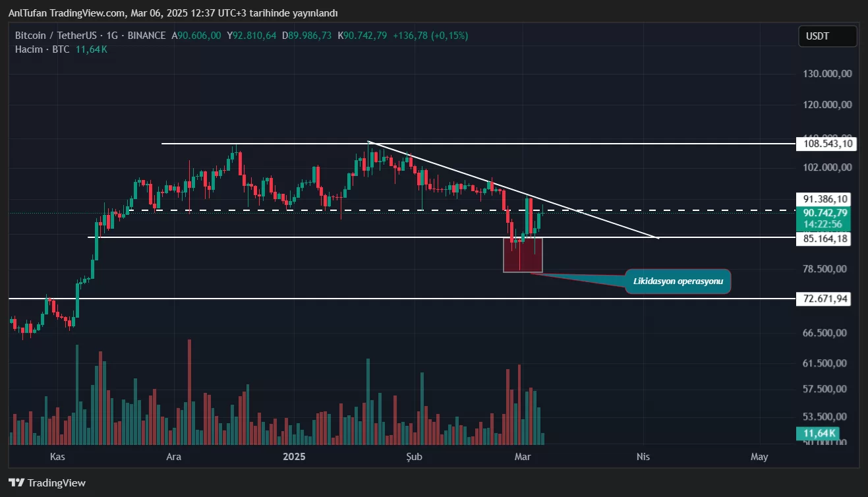The image size is (868, 497).
Task: Click the green 11,64K volume label
Action: [x=819, y=433]
